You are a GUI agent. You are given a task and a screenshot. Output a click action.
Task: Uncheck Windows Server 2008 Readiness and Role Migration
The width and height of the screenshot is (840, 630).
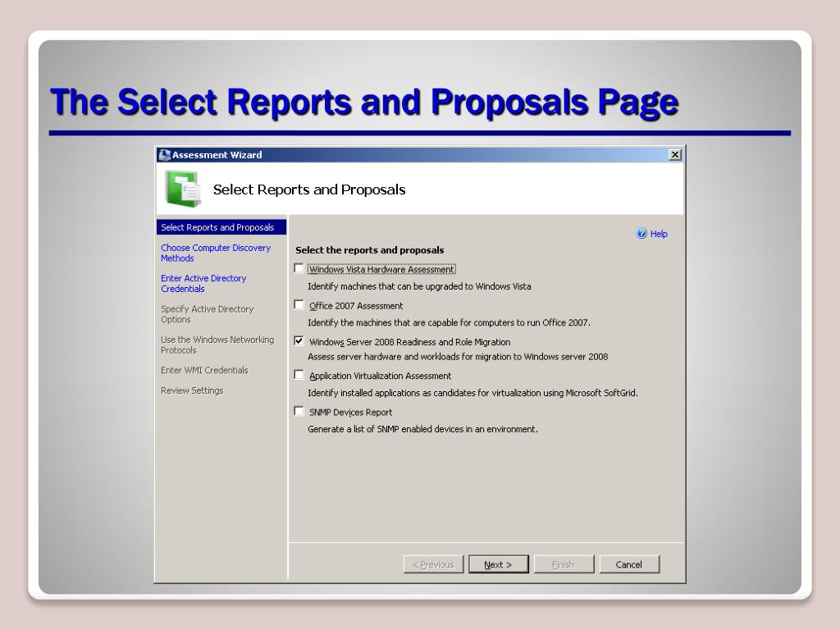(x=299, y=340)
